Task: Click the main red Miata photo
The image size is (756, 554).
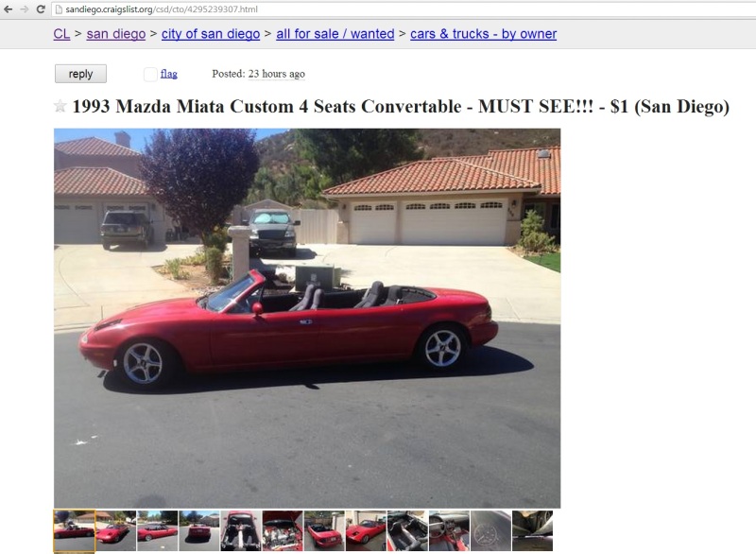Action: pos(307,319)
